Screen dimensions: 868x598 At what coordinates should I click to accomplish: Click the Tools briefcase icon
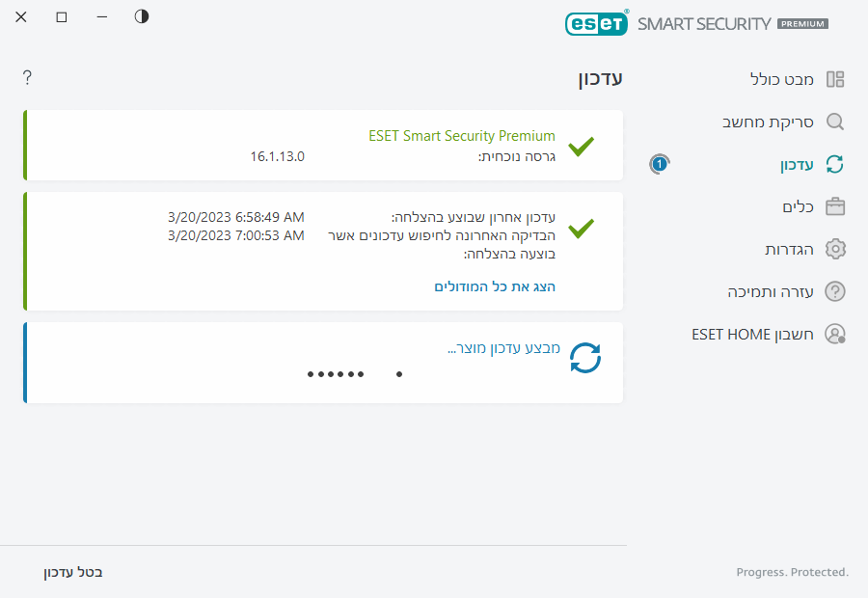pos(835,206)
